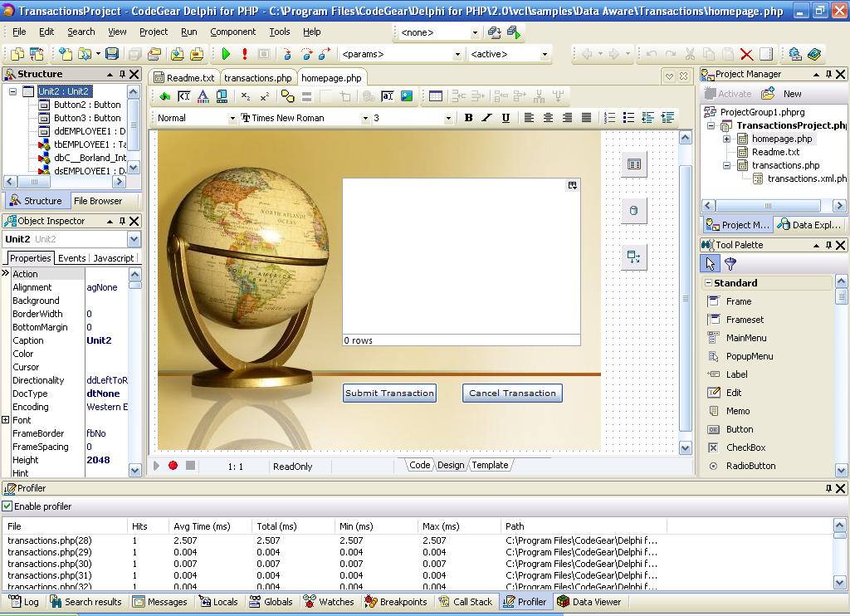Collapse the Standard palette category
Image resolution: width=850 pixels, height=616 pixels.
coord(708,282)
